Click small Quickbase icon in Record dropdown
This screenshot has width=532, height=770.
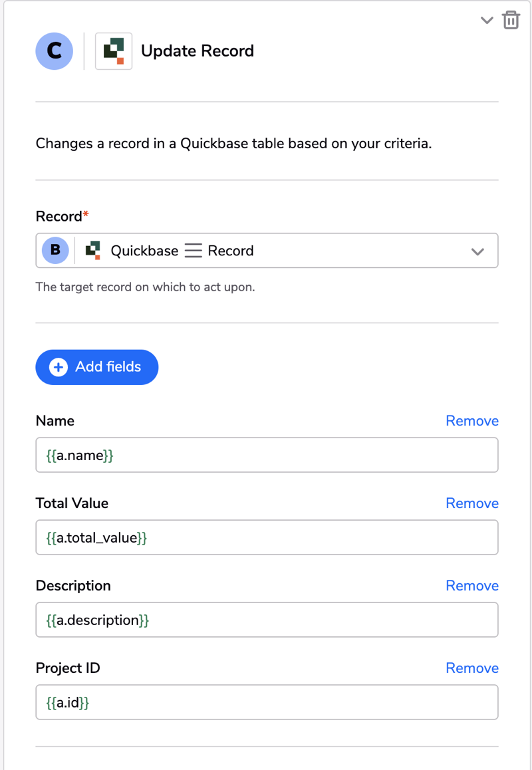coord(93,251)
